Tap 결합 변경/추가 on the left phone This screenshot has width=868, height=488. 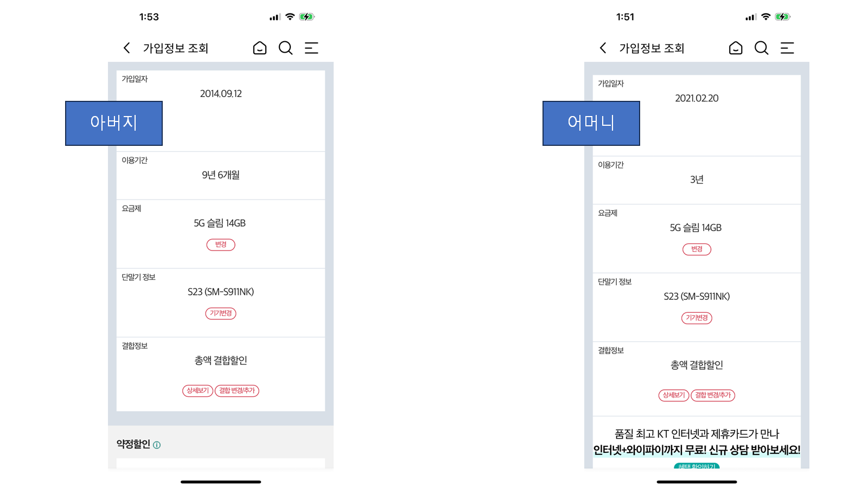237,390
